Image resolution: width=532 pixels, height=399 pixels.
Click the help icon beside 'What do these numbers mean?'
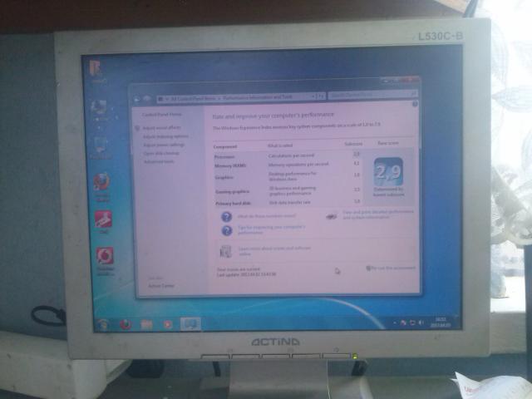click(226, 216)
